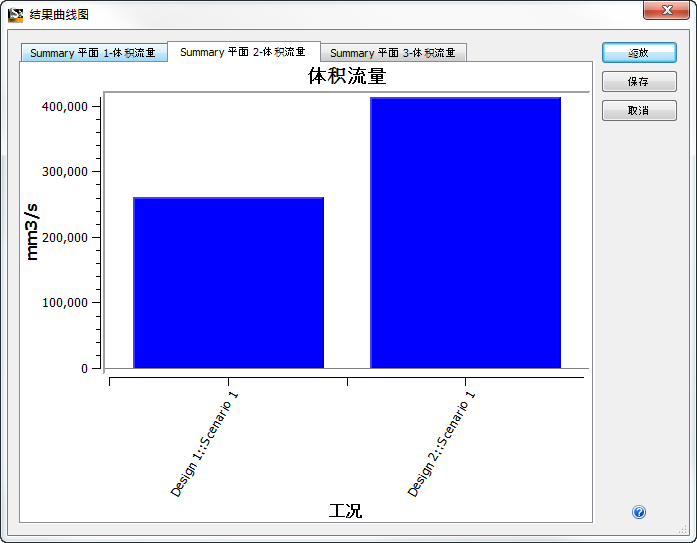Click the 工况 x-axis title
Image resolution: width=697 pixels, height=543 pixels.
tap(345, 511)
